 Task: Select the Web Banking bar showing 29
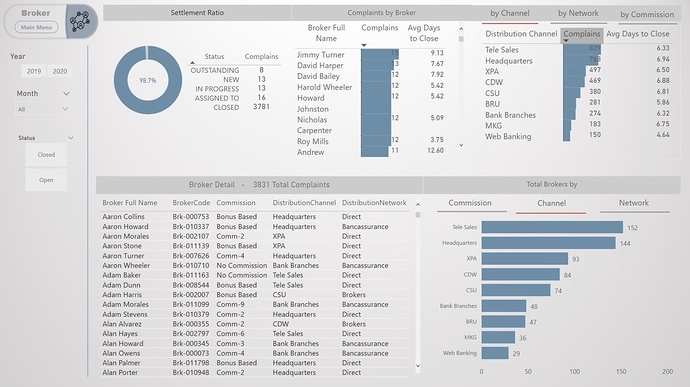click(x=495, y=353)
